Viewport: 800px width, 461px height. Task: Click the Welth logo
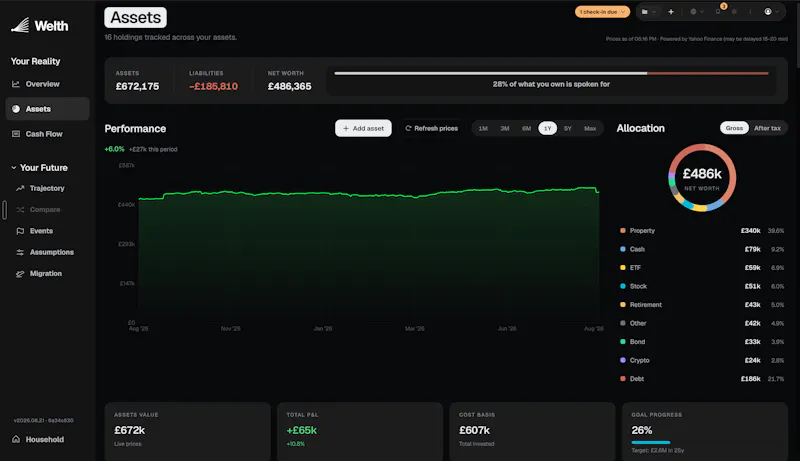click(39, 25)
